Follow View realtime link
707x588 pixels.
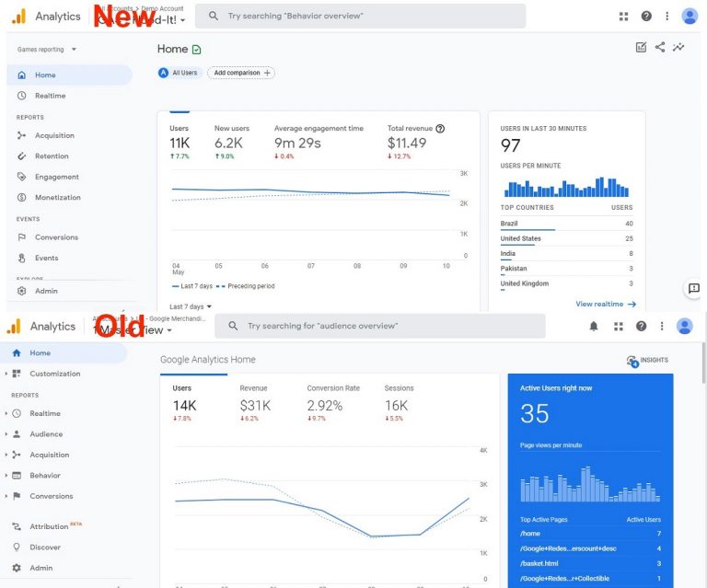point(606,305)
